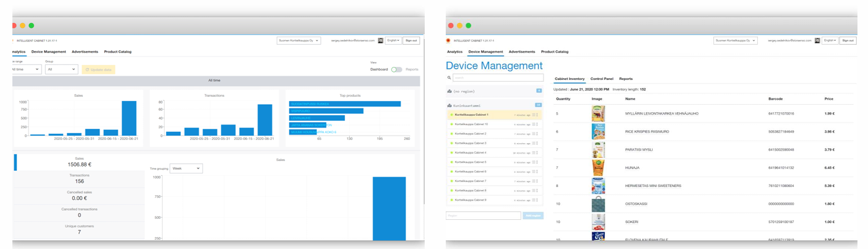Click the search magnifier icon in Device Management
This screenshot has width=868, height=249.
(449, 78)
